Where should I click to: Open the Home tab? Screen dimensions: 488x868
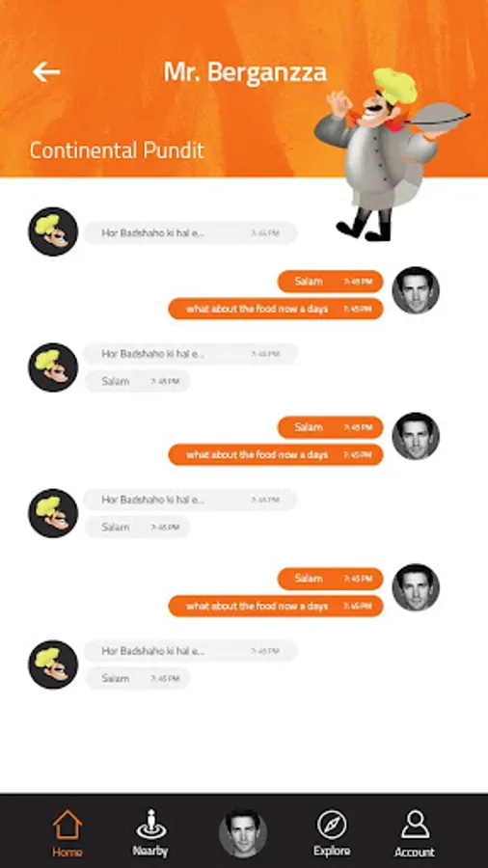tap(67, 833)
